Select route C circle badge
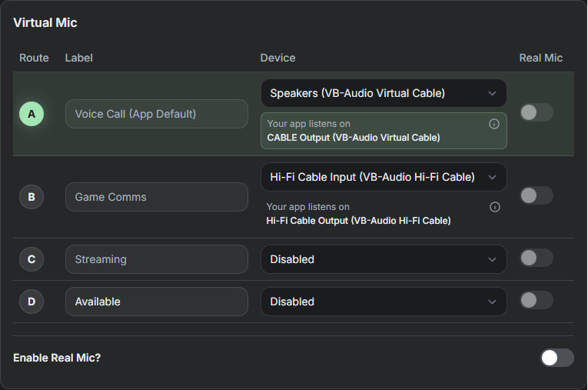The height and width of the screenshot is (390, 588). pos(32,259)
